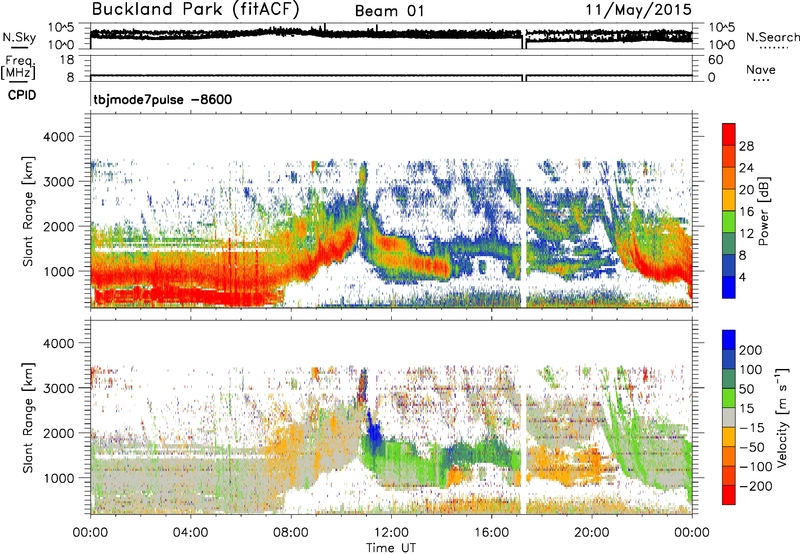The image size is (800, 554).
Task: Click the '200' value on Velocity scale
Action: (751, 350)
